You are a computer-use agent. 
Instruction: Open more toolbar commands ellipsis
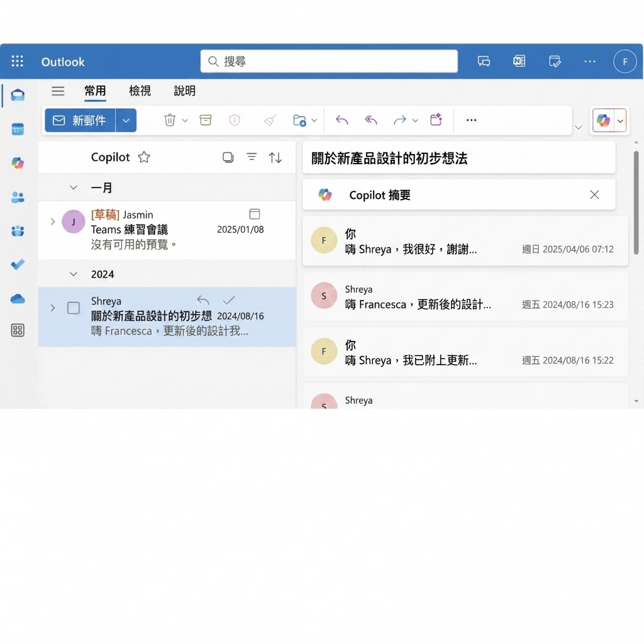point(472,120)
